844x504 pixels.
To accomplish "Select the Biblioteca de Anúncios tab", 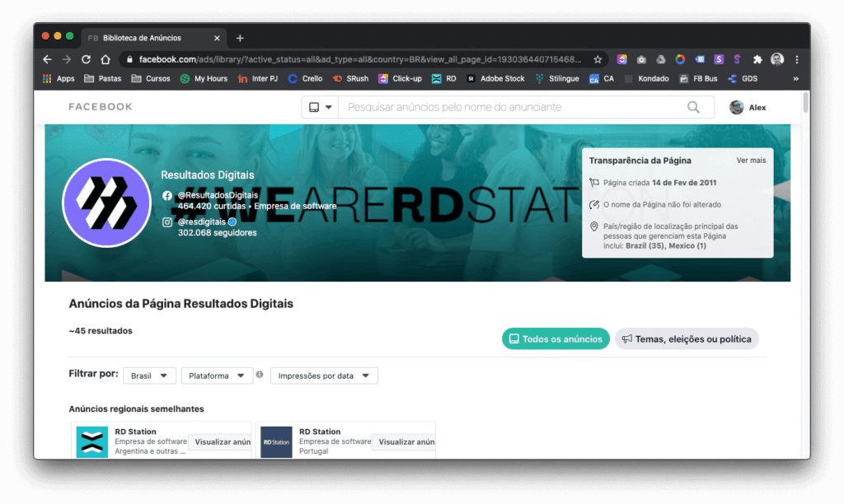I will click(x=153, y=38).
